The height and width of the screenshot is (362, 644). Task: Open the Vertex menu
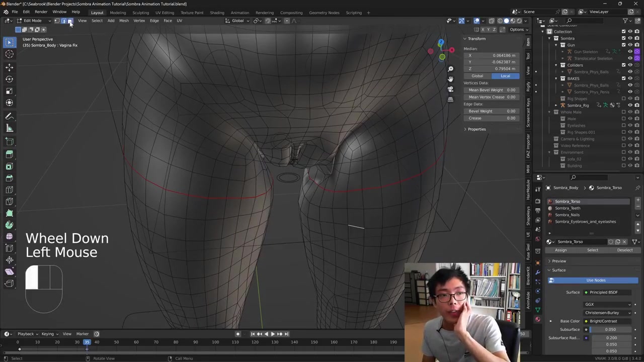click(139, 21)
